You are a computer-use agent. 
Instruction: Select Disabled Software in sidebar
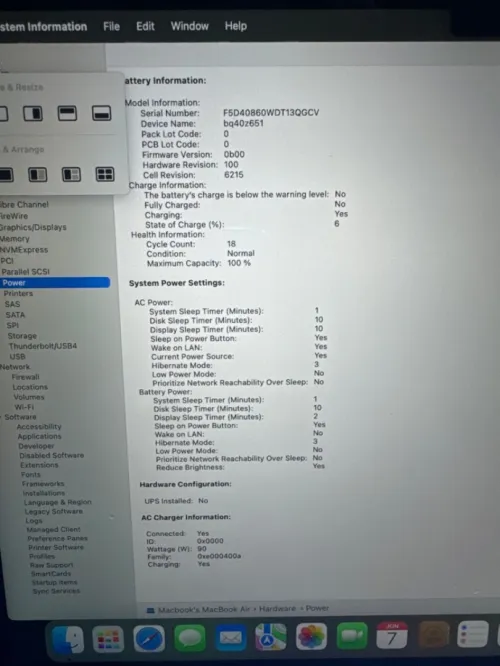coord(52,455)
